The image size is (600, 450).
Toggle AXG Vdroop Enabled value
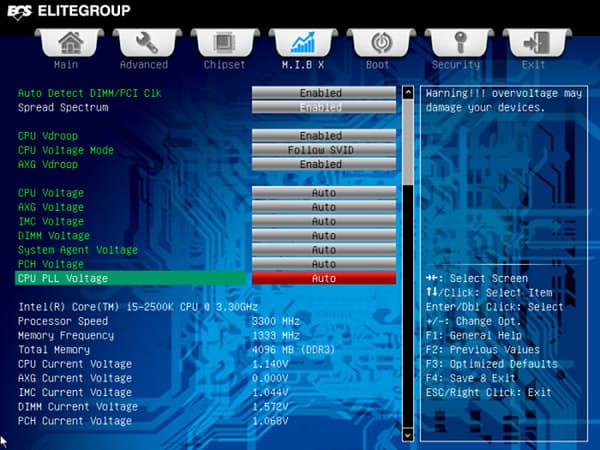pos(324,164)
